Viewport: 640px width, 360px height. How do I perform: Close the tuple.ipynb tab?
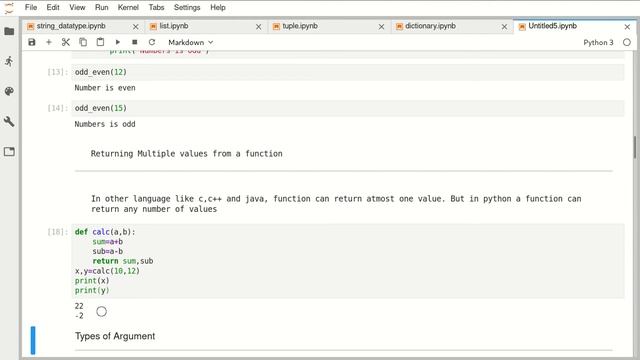tap(382, 27)
